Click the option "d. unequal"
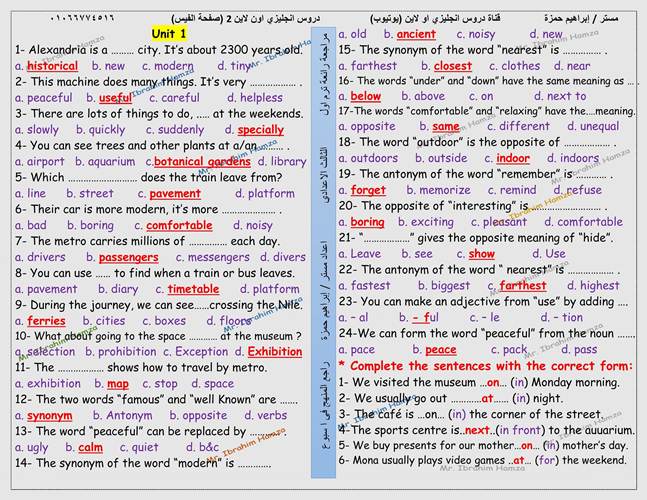This screenshot has width=647, height=500. click(x=593, y=127)
